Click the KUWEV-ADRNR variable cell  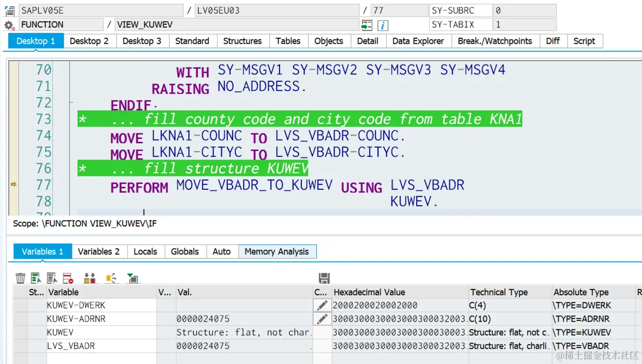pos(101,319)
